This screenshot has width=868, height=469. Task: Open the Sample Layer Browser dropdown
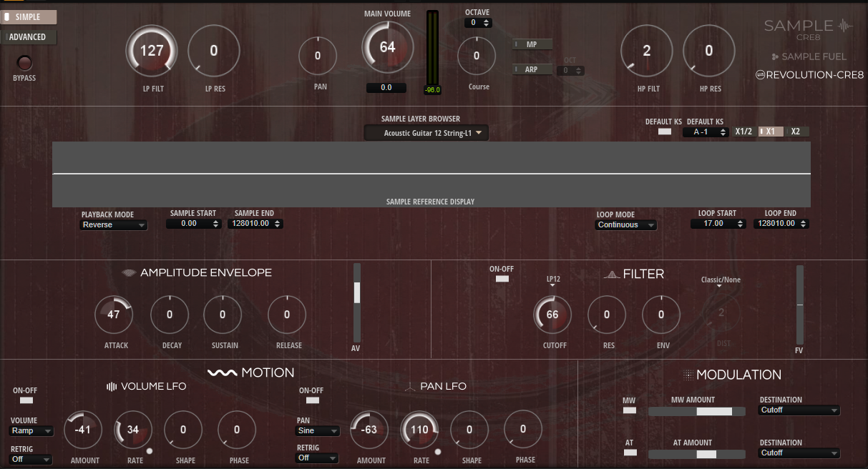click(426, 133)
